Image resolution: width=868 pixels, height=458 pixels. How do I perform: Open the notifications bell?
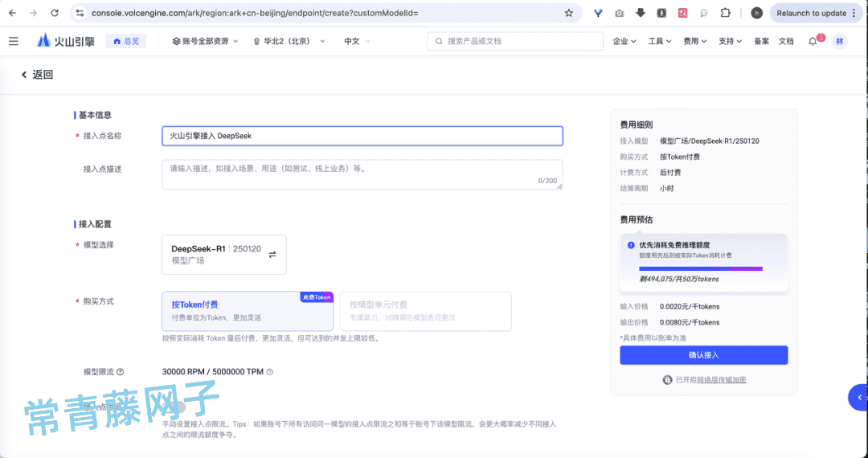pos(813,41)
